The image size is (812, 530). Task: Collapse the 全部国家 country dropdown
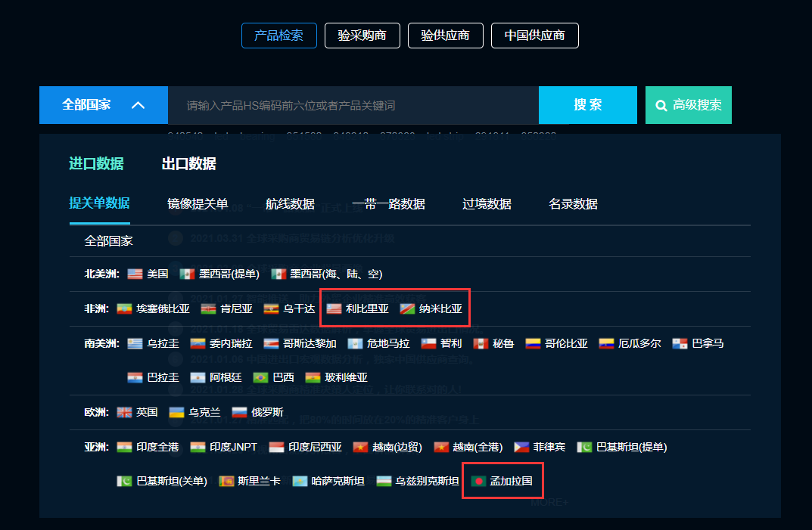tap(104, 105)
